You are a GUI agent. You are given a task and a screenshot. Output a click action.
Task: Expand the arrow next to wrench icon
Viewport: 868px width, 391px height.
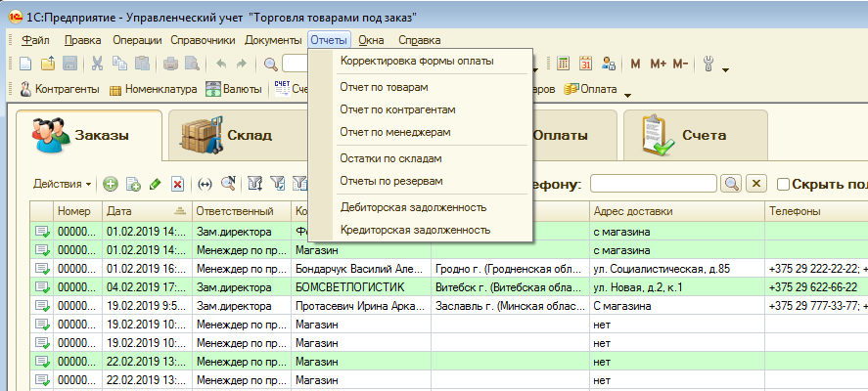click(725, 68)
